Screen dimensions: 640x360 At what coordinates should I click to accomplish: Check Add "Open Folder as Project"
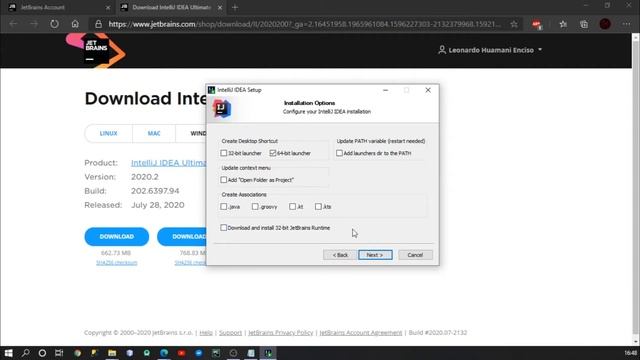pyautogui.click(x=223, y=180)
